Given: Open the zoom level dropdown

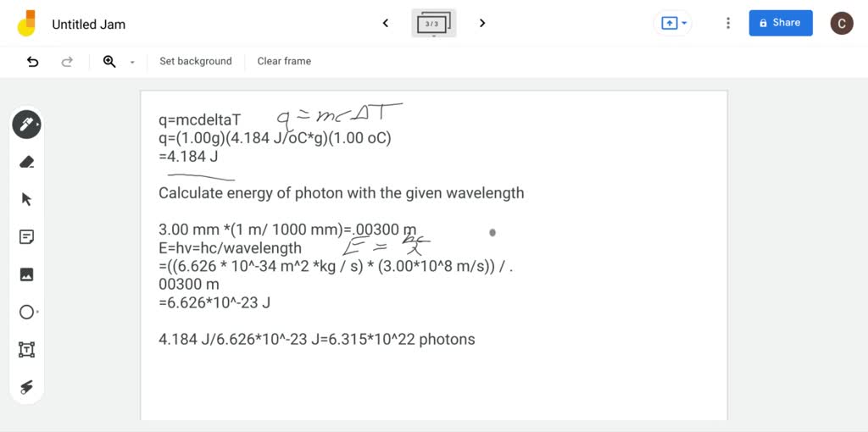Looking at the screenshot, I should pyautogui.click(x=132, y=62).
